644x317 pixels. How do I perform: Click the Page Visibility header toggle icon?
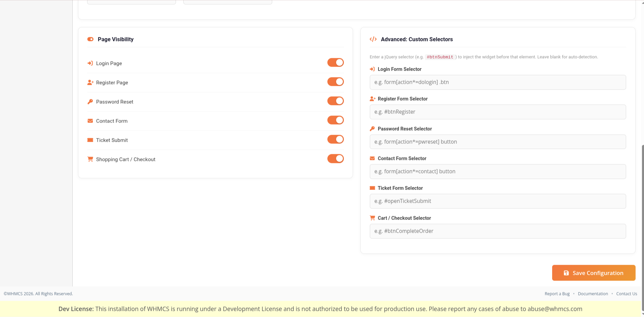point(90,39)
